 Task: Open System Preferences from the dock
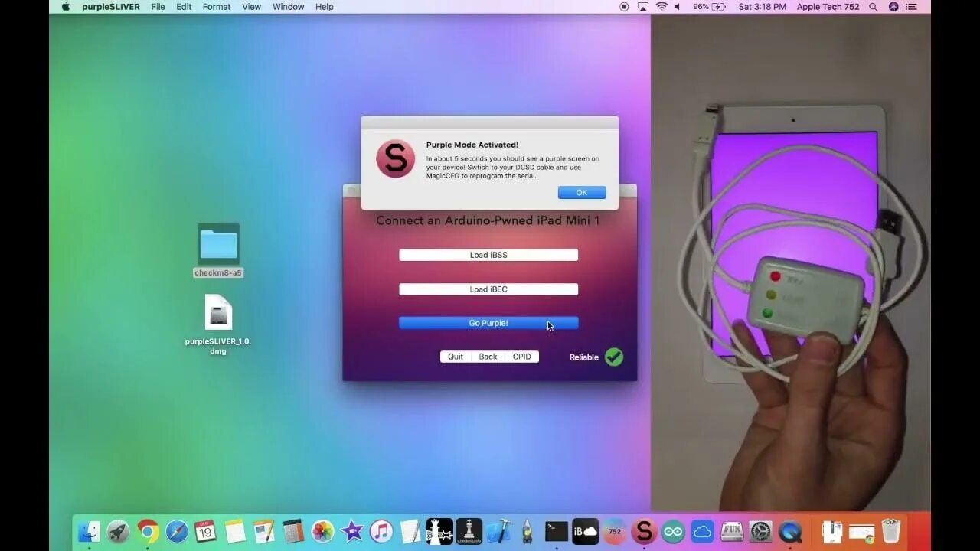coord(761,530)
